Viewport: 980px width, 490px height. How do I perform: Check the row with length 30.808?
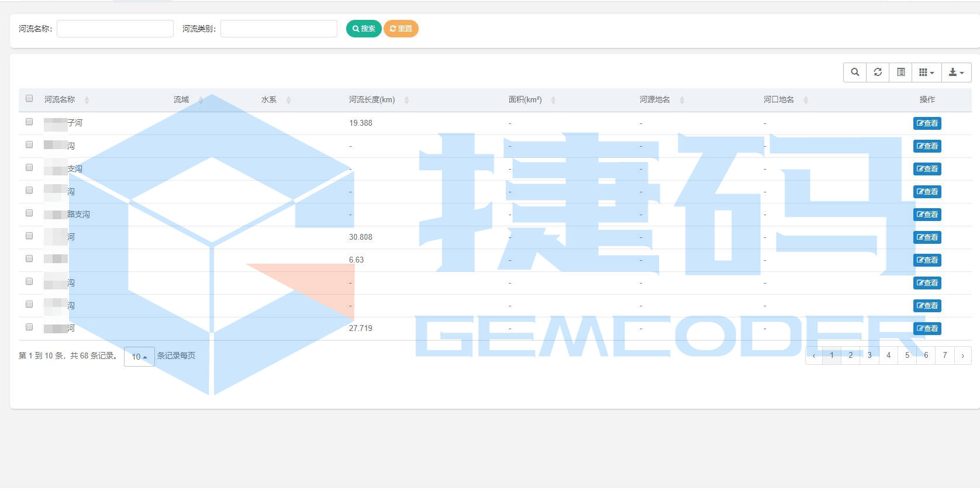(29, 236)
